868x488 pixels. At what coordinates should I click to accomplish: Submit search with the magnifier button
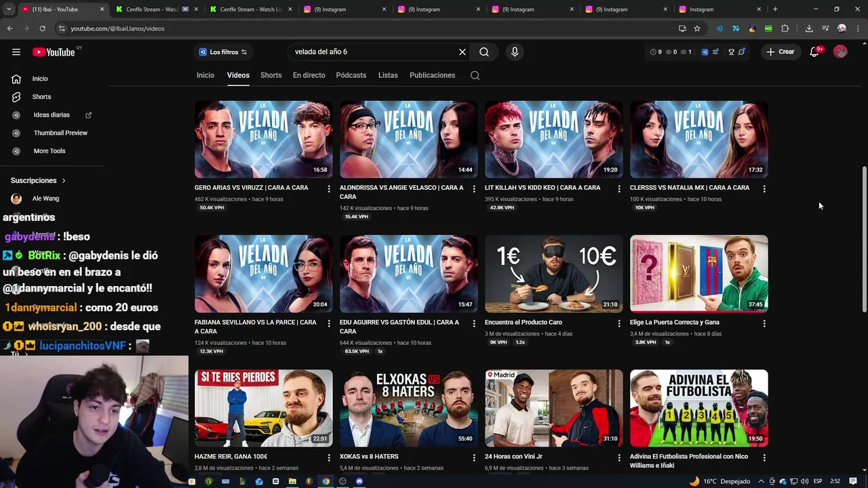(x=484, y=52)
